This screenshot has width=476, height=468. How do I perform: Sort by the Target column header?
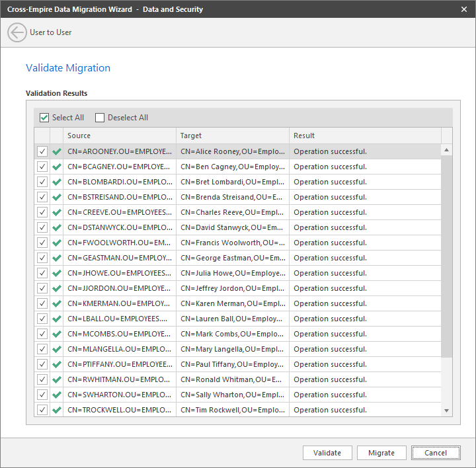(x=232, y=136)
